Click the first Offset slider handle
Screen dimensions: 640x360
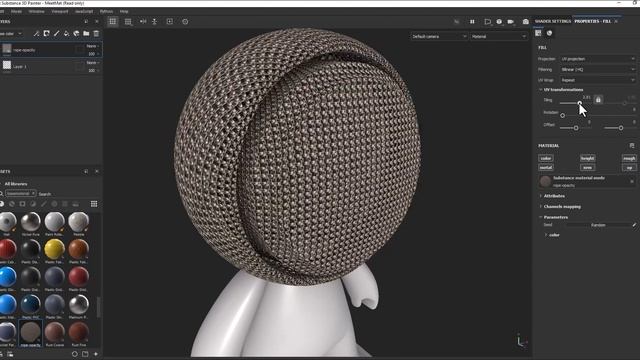point(576,128)
